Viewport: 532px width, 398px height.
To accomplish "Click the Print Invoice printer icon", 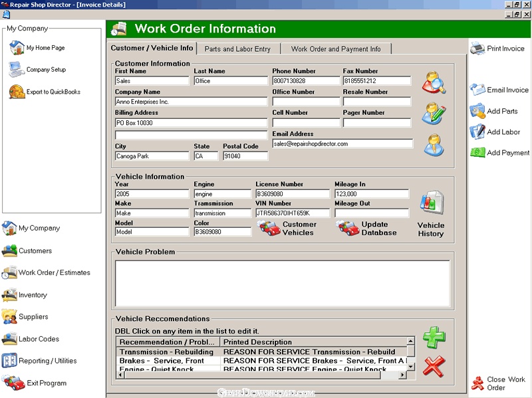I will pos(477,49).
